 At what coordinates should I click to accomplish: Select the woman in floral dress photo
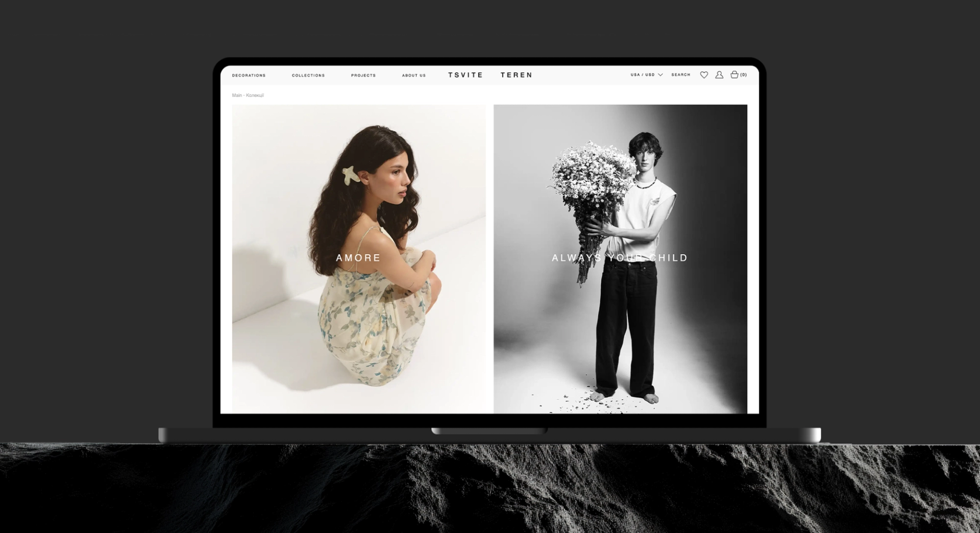click(x=359, y=259)
